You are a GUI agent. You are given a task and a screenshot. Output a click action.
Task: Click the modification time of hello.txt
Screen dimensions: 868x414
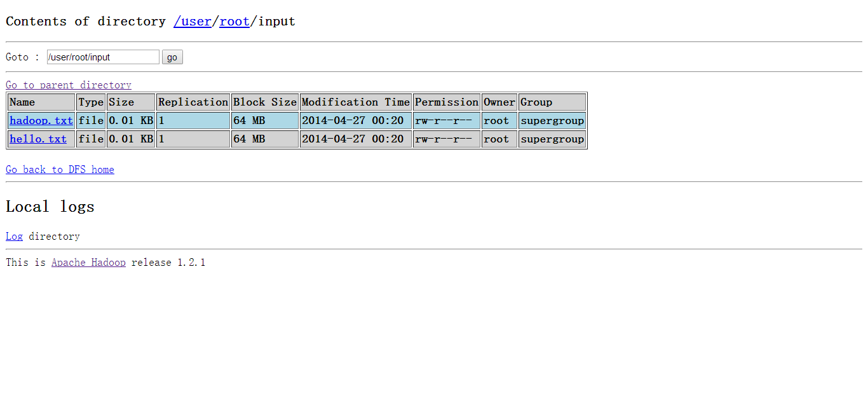(353, 139)
